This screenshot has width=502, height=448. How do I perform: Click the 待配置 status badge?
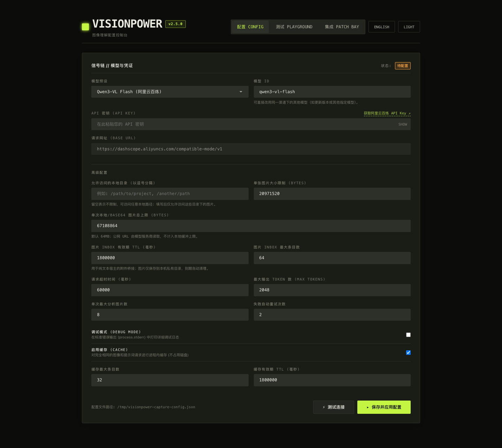403,66
